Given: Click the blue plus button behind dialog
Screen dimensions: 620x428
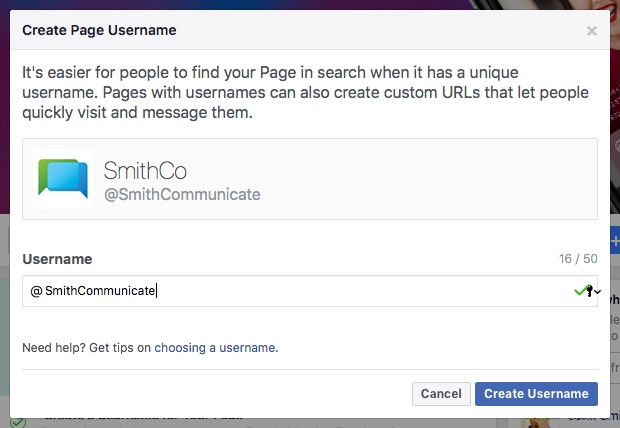Looking at the screenshot, I should [x=615, y=241].
